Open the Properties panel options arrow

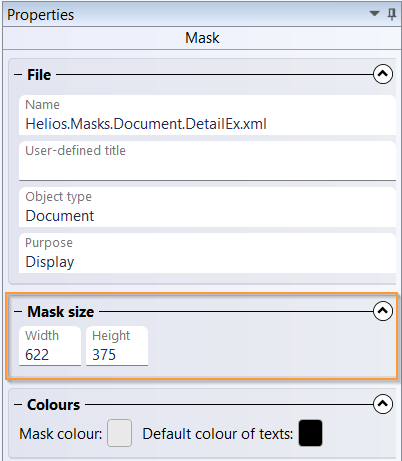point(375,14)
